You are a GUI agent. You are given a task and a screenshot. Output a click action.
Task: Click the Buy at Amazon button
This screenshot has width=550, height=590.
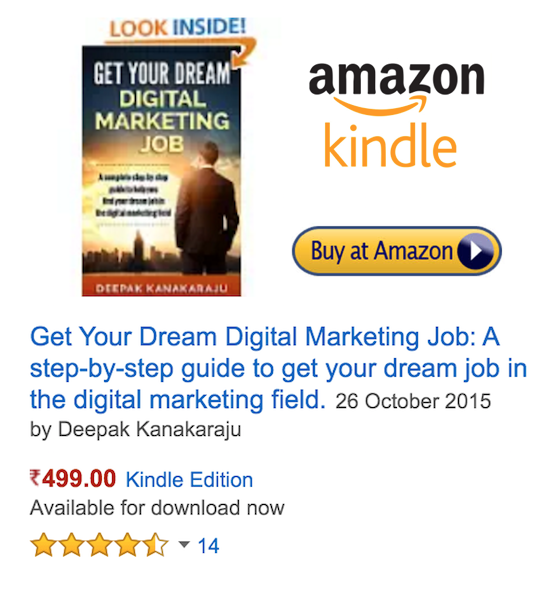click(x=397, y=251)
